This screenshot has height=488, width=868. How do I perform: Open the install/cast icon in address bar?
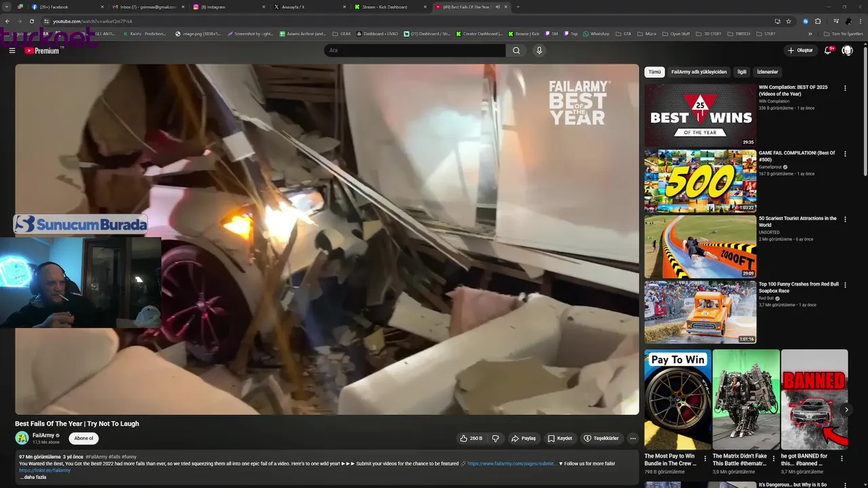tap(777, 21)
